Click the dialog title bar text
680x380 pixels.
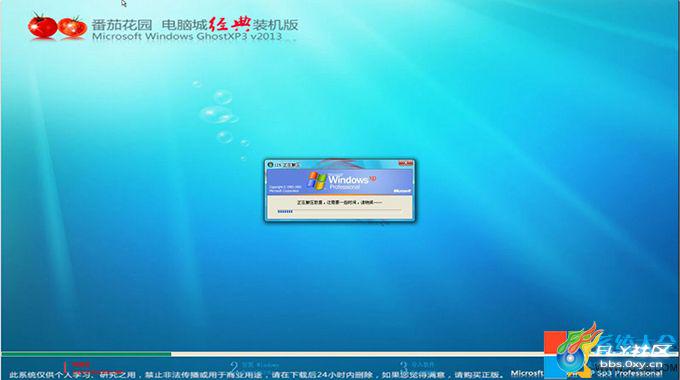287,165
